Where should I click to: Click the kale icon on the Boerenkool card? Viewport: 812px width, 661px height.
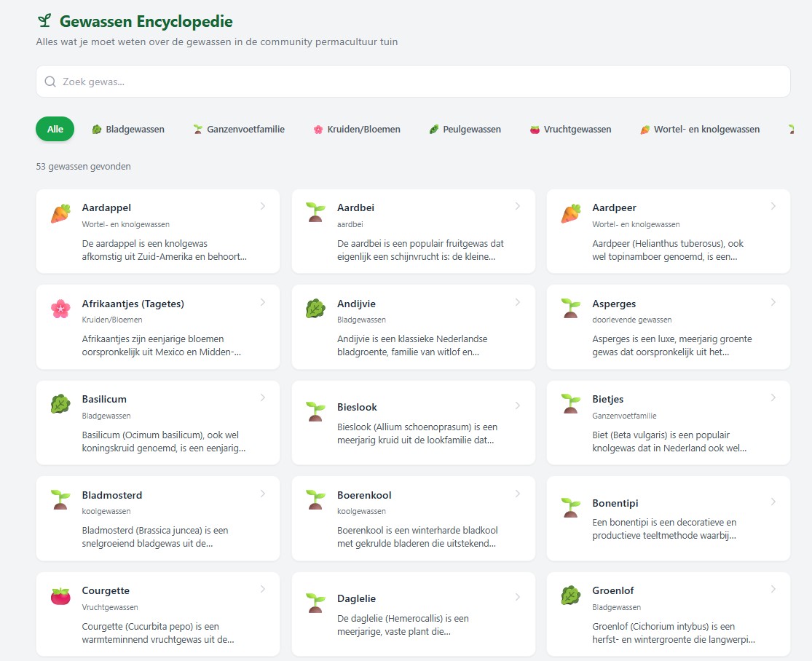pos(315,499)
